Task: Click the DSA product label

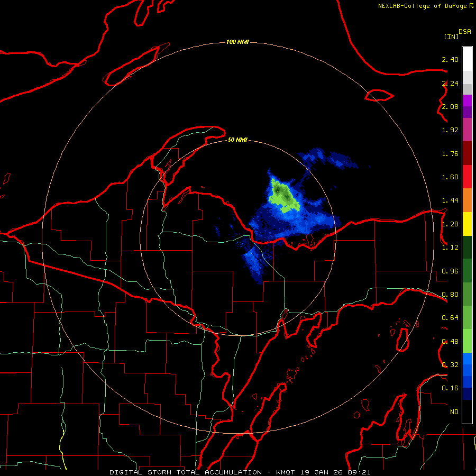Action: pyautogui.click(x=465, y=32)
